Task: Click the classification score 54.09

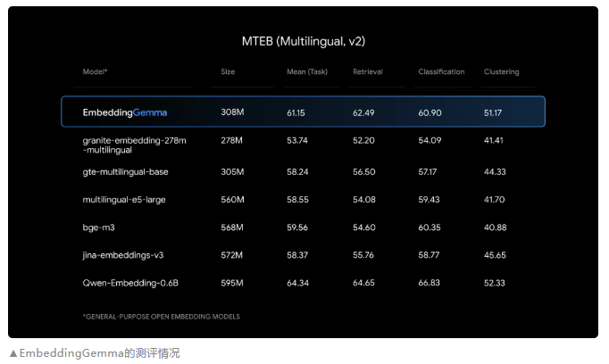Action: click(x=430, y=140)
